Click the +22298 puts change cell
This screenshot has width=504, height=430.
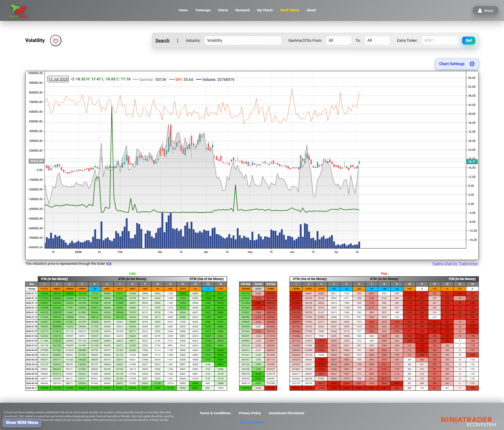pos(296,289)
